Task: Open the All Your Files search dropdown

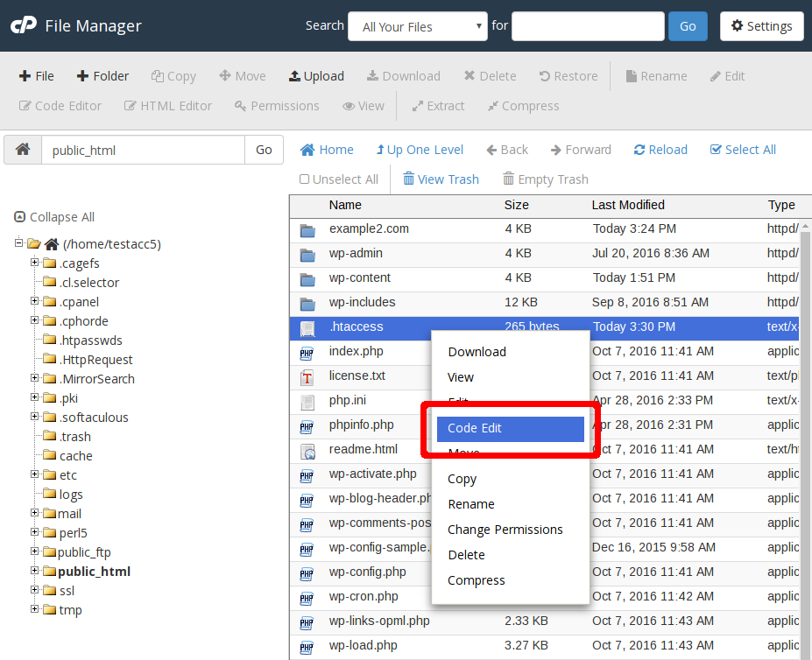Action: 418,26
